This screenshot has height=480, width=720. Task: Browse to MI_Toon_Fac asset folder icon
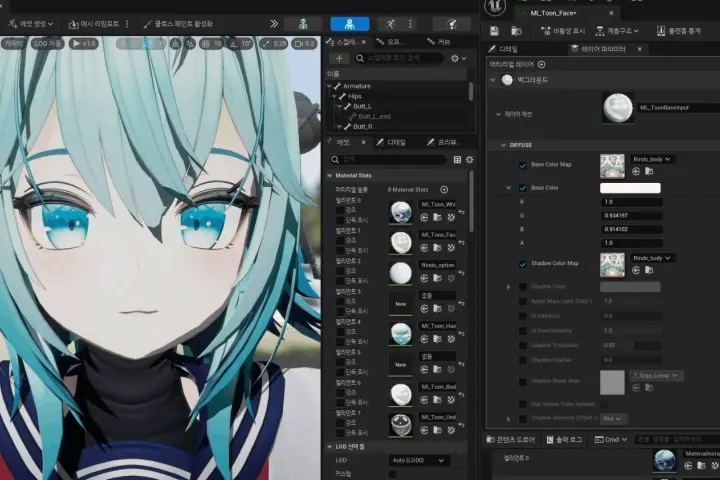click(437, 248)
